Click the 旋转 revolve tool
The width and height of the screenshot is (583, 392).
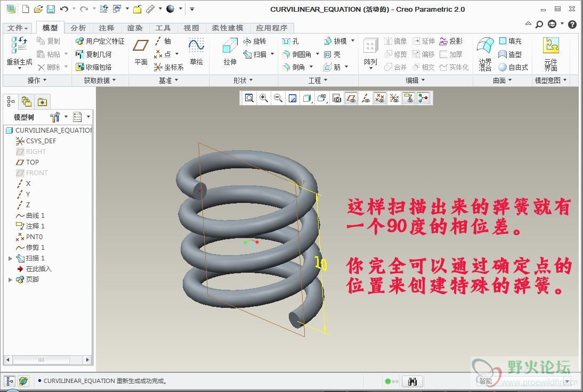255,41
